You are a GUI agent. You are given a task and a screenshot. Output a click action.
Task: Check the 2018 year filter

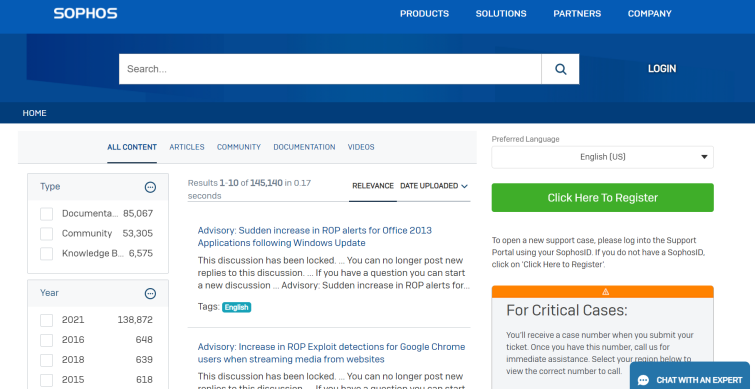point(46,360)
